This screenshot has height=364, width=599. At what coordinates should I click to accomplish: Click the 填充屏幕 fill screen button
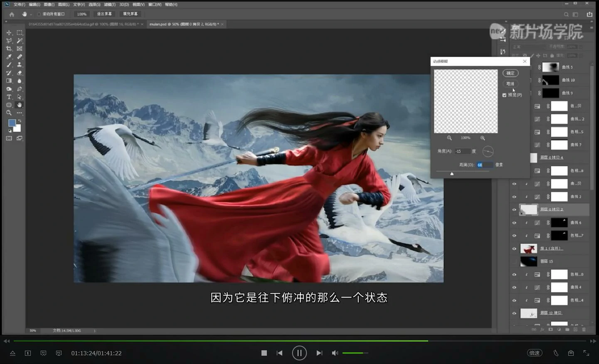(x=130, y=14)
